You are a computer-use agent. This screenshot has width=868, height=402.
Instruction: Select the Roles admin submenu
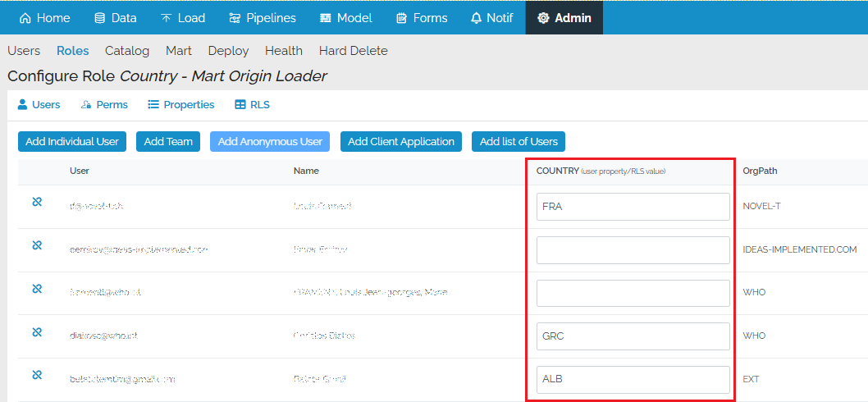[x=72, y=51]
